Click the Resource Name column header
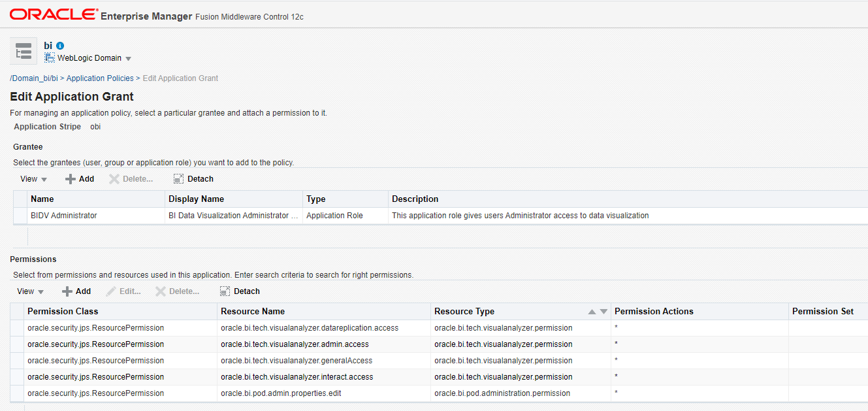868x411 pixels. pyautogui.click(x=324, y=312)
